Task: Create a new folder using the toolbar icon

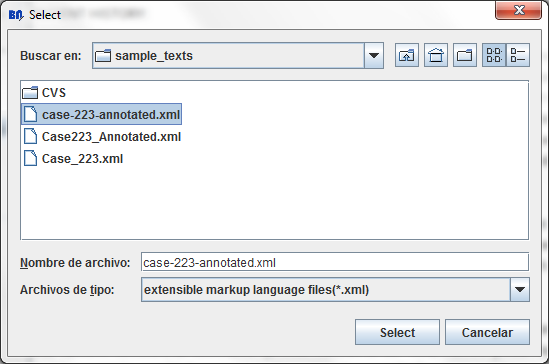Action: click(465, 55)
